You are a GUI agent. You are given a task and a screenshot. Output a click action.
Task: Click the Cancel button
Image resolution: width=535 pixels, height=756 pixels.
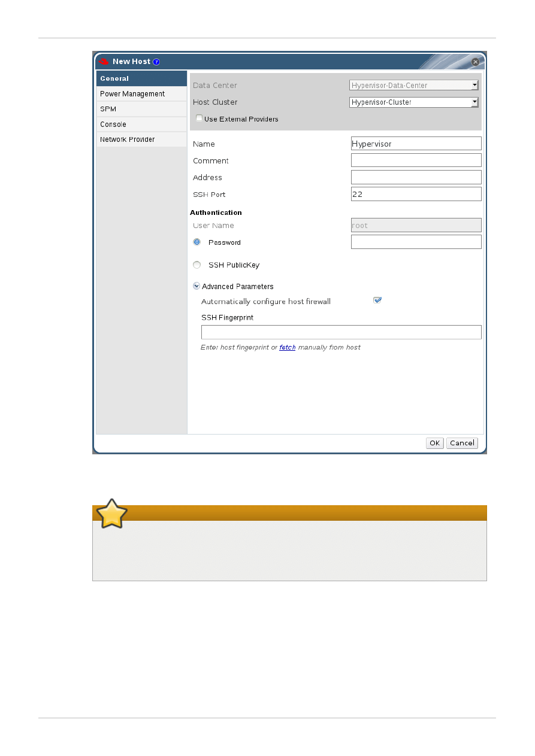pyautogui.click(x=462, y=443)
